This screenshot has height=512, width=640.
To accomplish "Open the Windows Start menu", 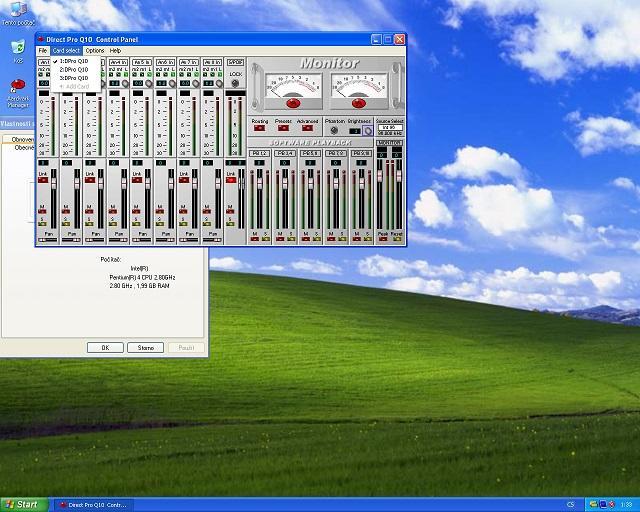I will coord(24,505).
